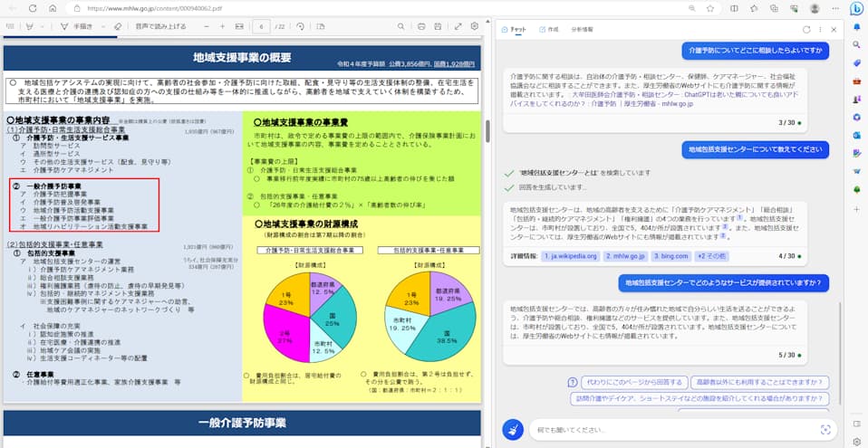Select the 手描き draw tool
The image size is (868, 448).
[x=78, y=26]
